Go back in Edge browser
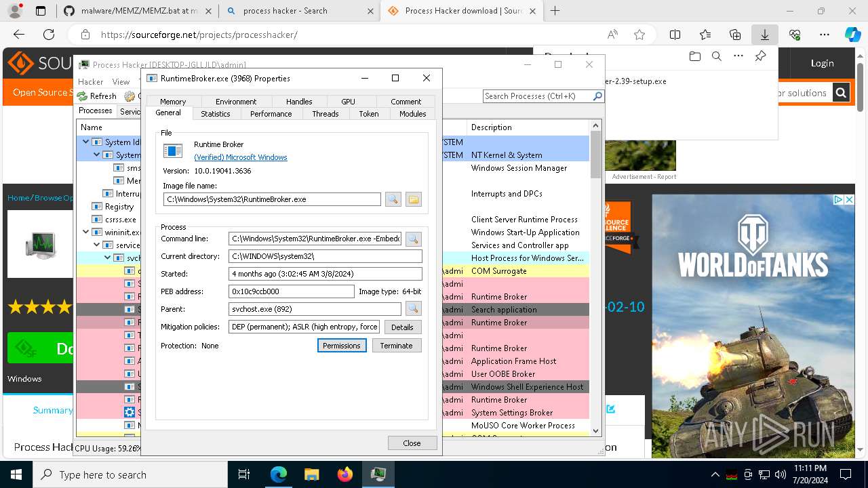 [x=19, y=35]
